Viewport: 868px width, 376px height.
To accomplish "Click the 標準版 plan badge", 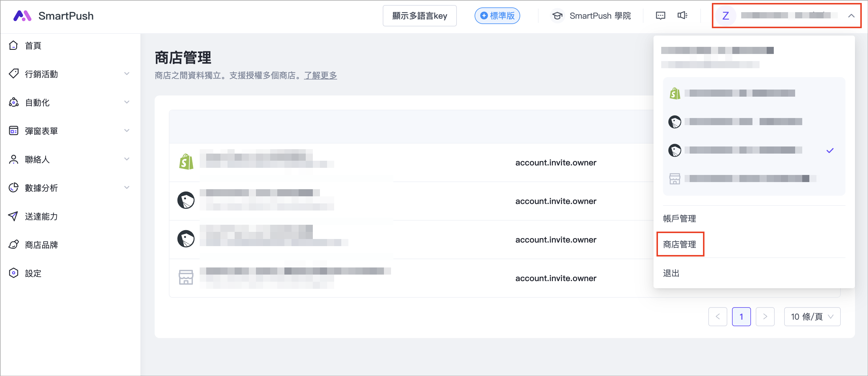I will [497, 16].
